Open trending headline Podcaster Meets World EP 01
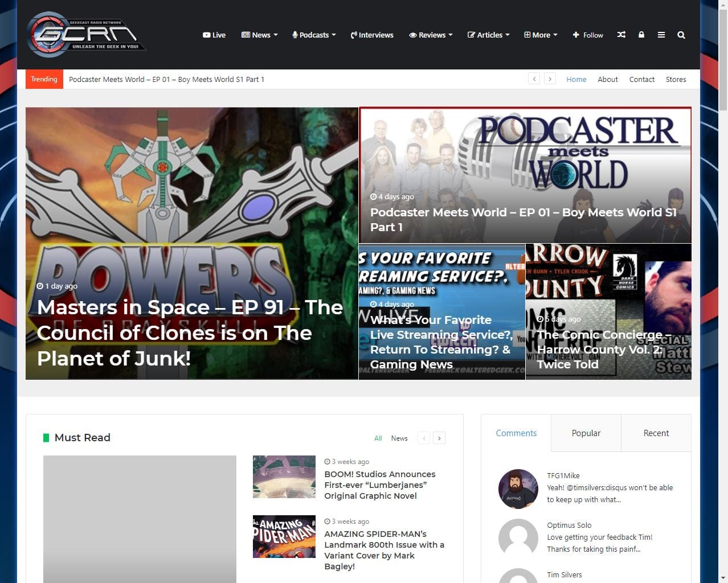The height and width of the screenshot is (583, 728). pyautogui.click(x=166, y=79)
